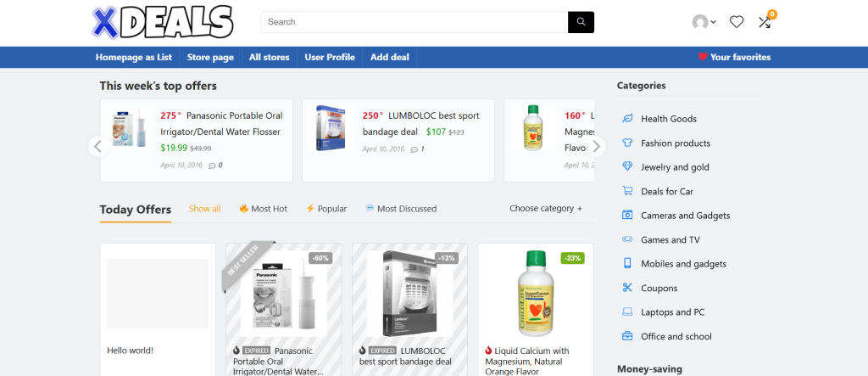This screenshot has height=376, width=868.
Task: Click the Cameras and Gadgets camera icon
Action: (x=627, y=216)
